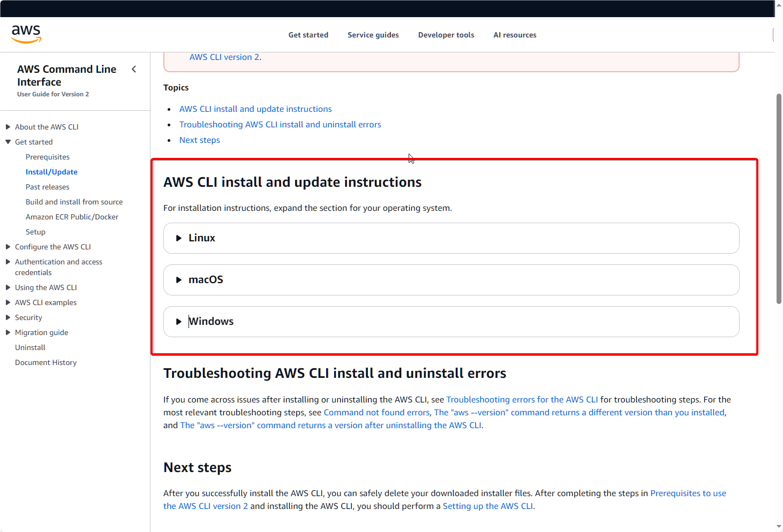Screen dimensions: 783x532
Task: Expand the Windows installation section
Action: point(211,322)
